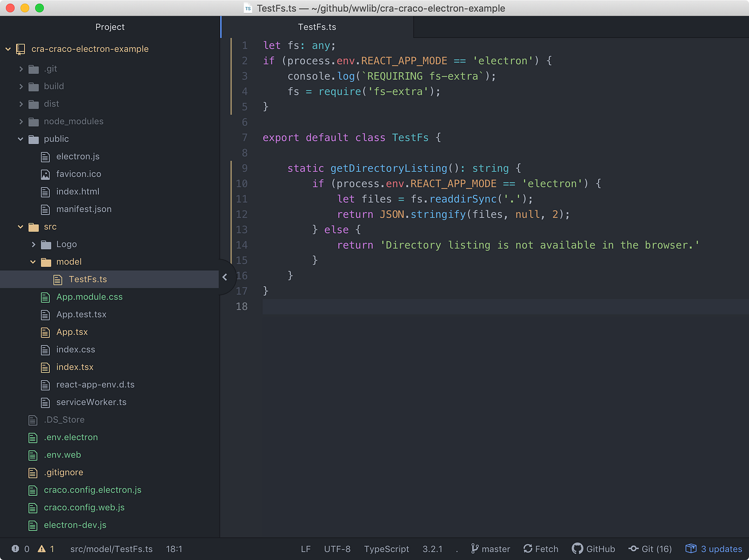Switch to the TestFs.ts editor tab
Screen dimensions: 749x560
click(x=317, y=27)
